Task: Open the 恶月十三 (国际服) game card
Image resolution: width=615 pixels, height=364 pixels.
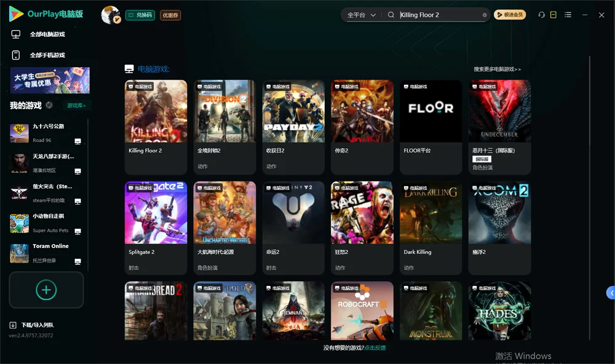Action: point(499,127)
